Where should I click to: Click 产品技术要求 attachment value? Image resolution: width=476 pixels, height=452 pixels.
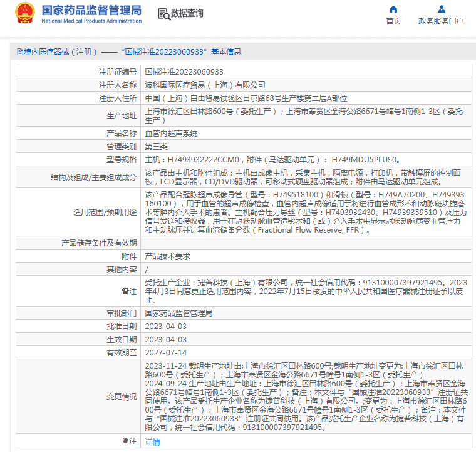click(167, 256)
